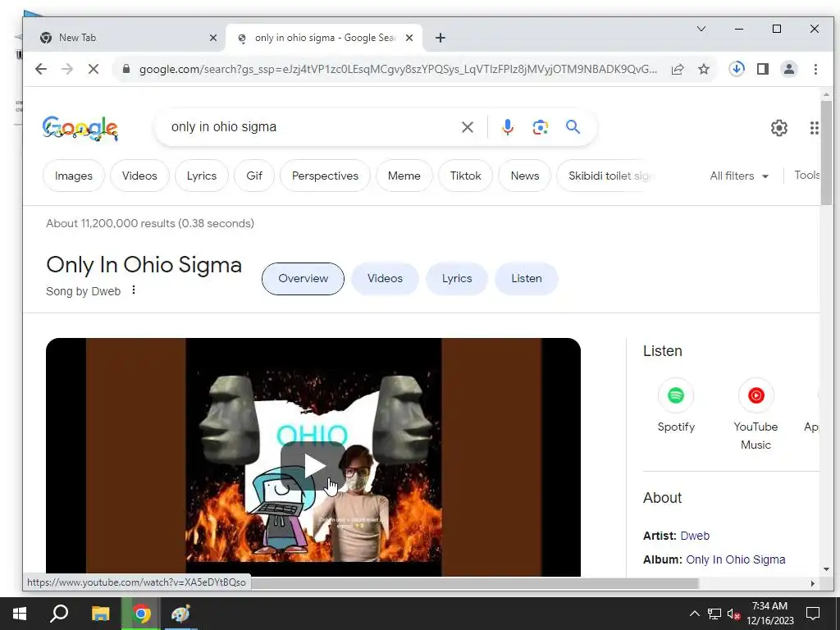Viewport: 840px width, 630px height.
Task: Filter results by Perspectives
Action: click(x=325, y=176)
